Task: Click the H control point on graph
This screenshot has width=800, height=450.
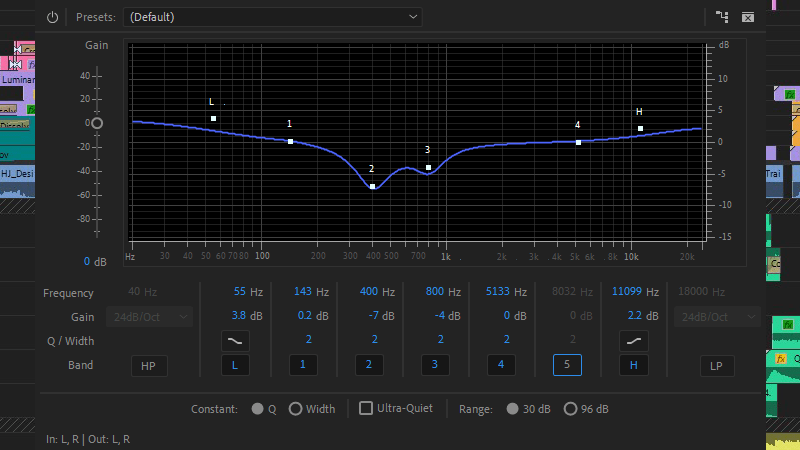Action: (x=640, y=129)
